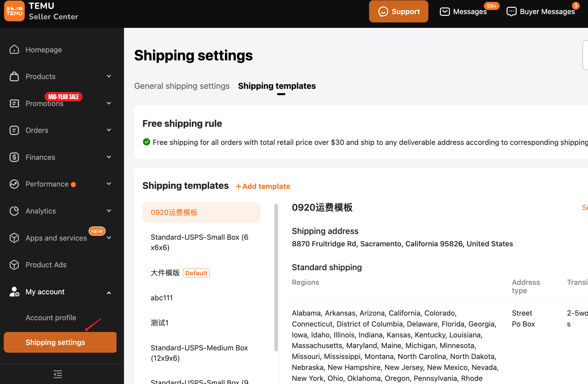
Task: Select the Shipping templates tab
Action: pyautogui.click(x=277, y=86)
